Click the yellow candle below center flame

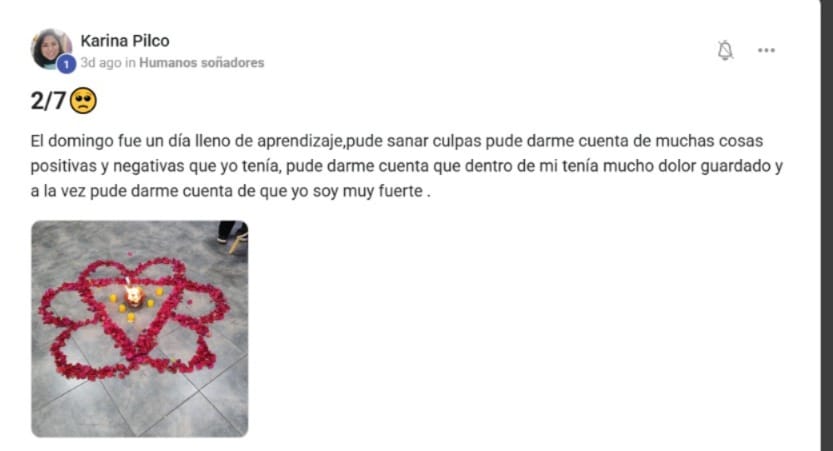point(131,318)
